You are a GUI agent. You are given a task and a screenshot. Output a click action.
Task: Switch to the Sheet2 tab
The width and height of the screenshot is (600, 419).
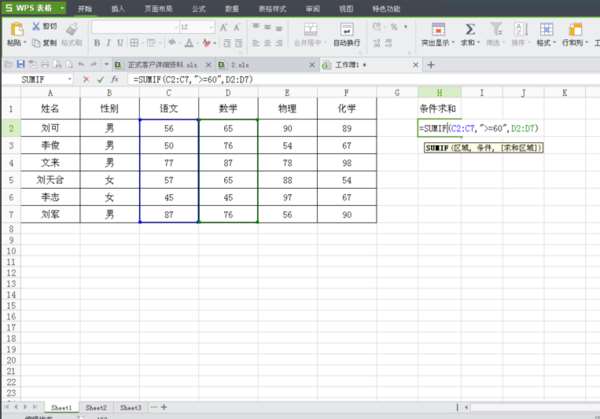pos(96,408)
